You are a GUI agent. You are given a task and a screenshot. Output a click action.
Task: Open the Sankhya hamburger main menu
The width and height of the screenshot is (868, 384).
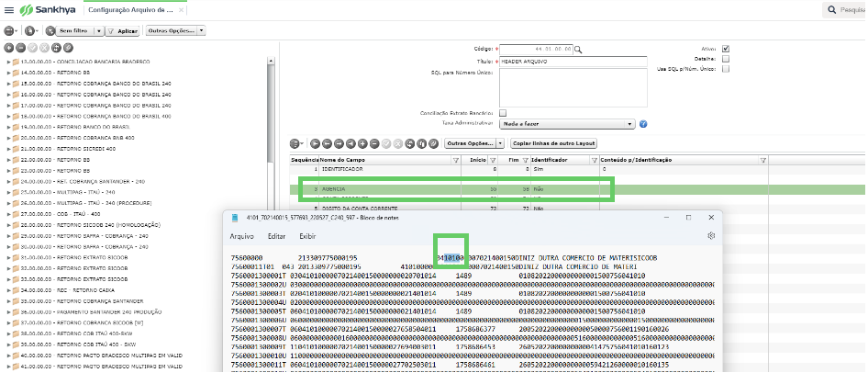tap(8, 10)
